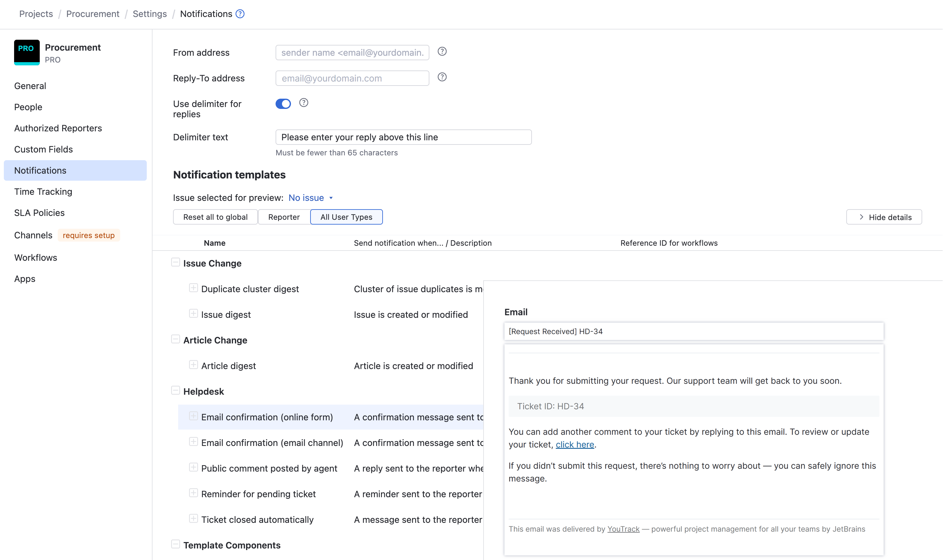This screenshot has height=560, width=944.
Task: Click the 'Ticket ID: HD-34' block in preview
Action: pyautogui.click(x=694, y=407)
